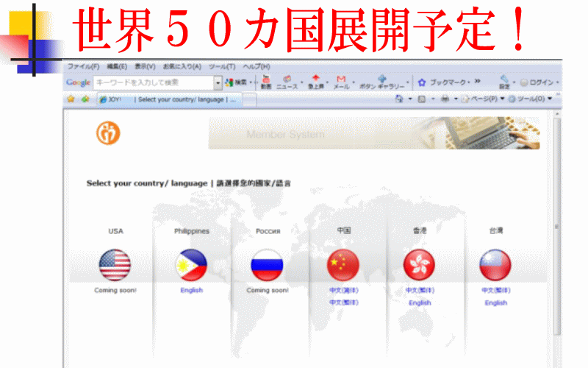This screenshot has width=588, height=368.
Task: Click the 急上昇 trending arrow icon
Action: [x=316, y=82]
